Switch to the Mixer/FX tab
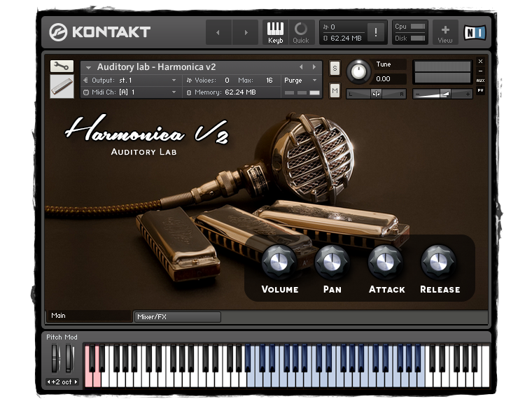 point(177,317)
